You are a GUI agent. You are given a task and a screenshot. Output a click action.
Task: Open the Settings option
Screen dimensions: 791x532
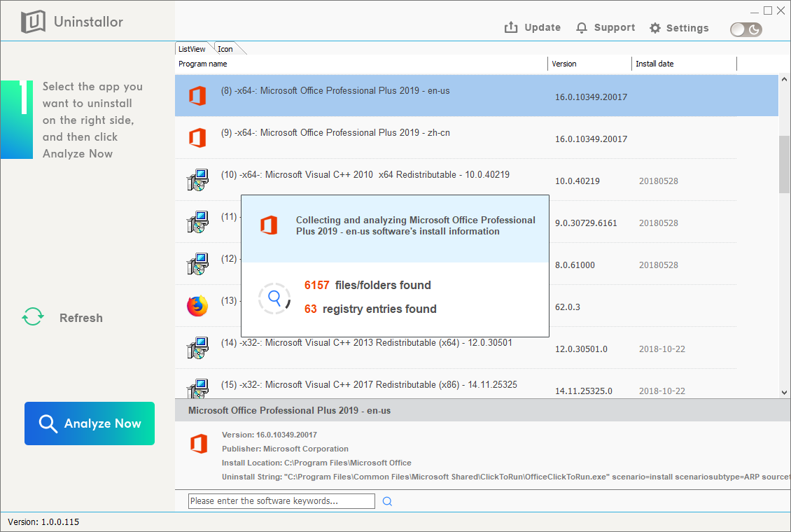click(x=679, y=28)
